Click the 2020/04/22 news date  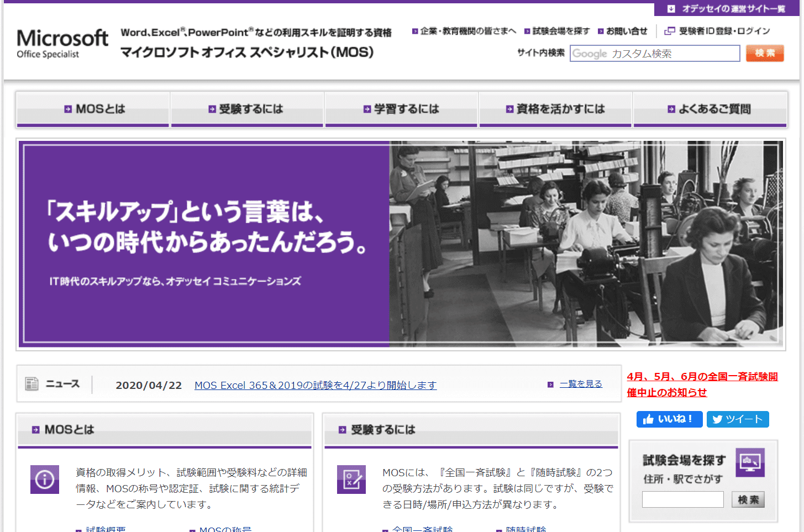point(149,385)
